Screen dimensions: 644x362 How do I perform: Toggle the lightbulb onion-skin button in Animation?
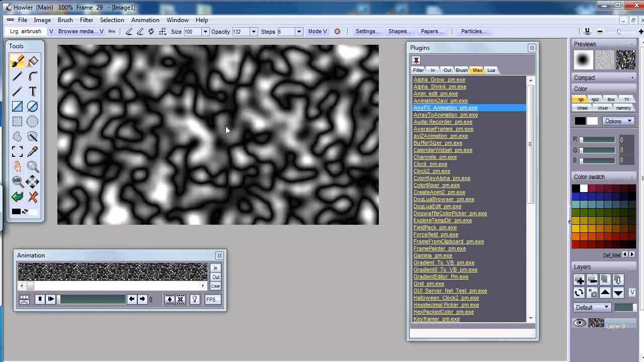coord(195,300)
